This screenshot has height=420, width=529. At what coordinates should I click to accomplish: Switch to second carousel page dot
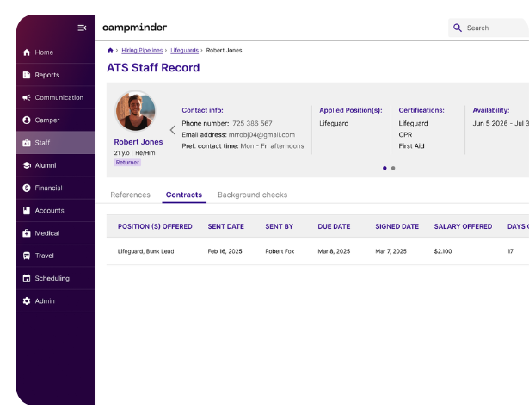(x=393, y=168)
